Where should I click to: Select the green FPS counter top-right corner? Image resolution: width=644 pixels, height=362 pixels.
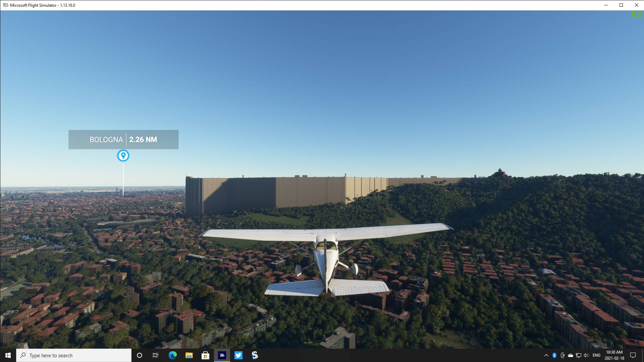tap(637, 14)
